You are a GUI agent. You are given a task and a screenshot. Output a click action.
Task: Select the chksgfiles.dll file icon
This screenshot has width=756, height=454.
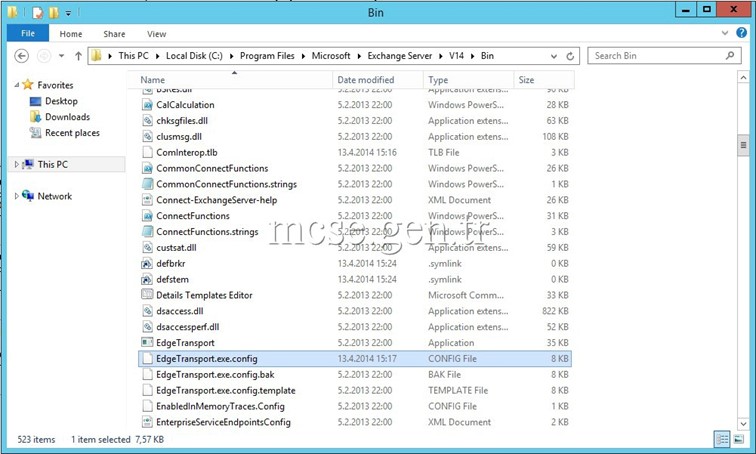click(147, 120)
